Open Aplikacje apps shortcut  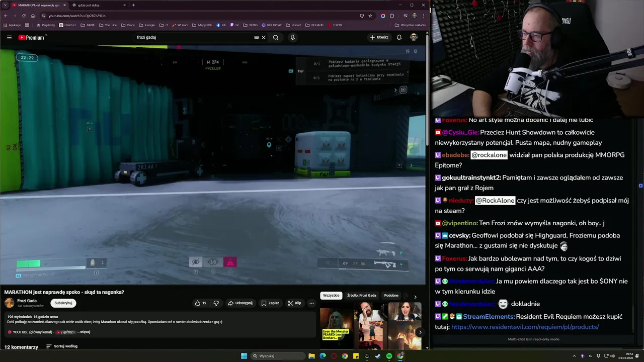pyautogui.click(x=12, y=25)
